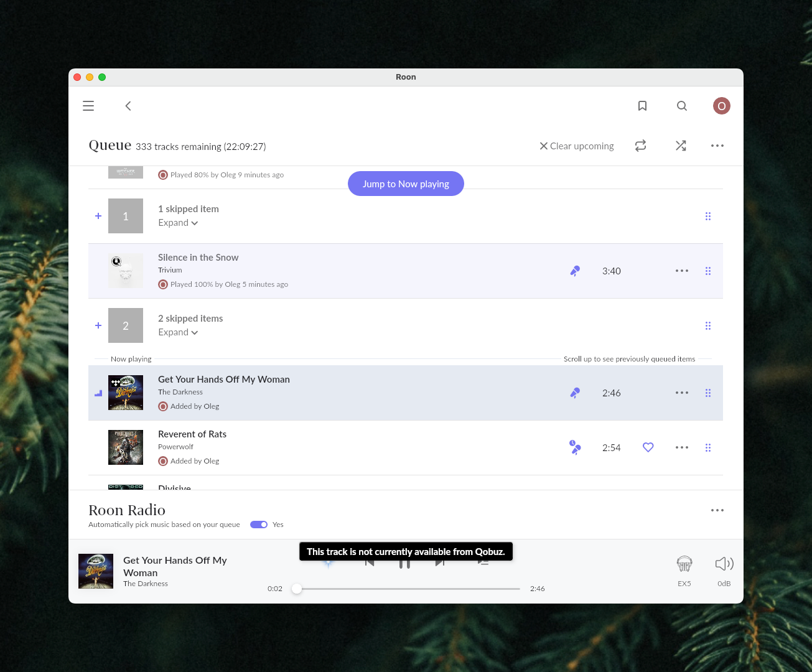This screenshot has height=672, width=812.
Task: Expand the 2 skipped items group
Action: pyautogui.click(x=178, y=332)
